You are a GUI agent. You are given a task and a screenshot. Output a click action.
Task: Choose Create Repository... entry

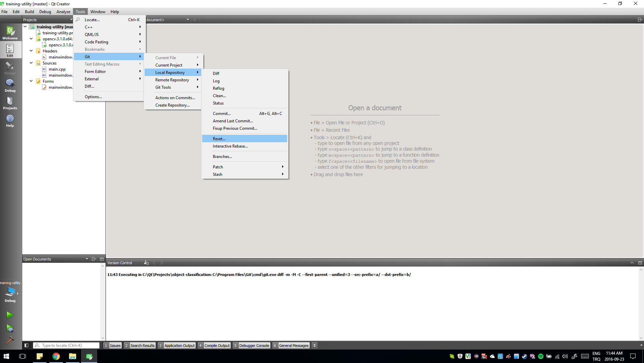(173, 105)
